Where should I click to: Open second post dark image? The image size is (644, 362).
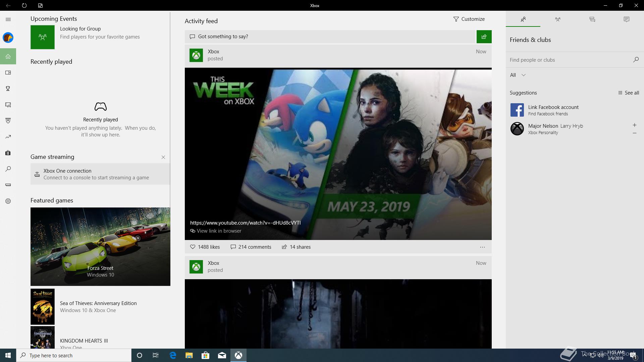[338, 314]
